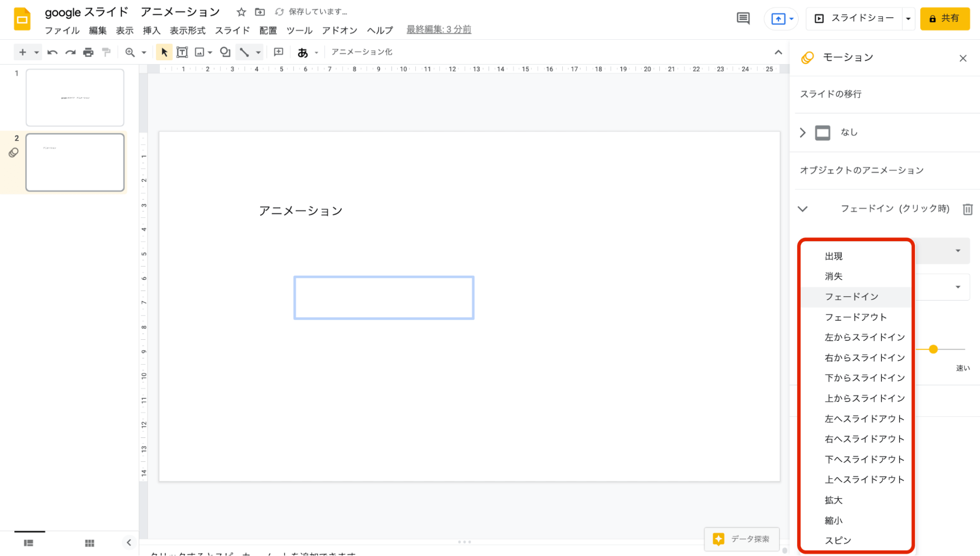Choose 拡大 animation type
This screenshot has width=980, height=556.
click(856, 500)
